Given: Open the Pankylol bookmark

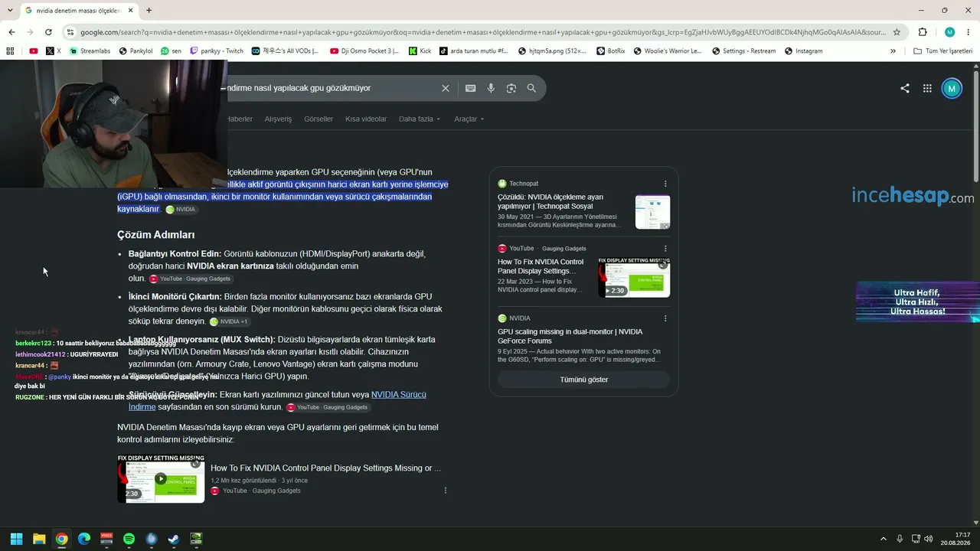Looking at the screenshot, I should point(136,51).
